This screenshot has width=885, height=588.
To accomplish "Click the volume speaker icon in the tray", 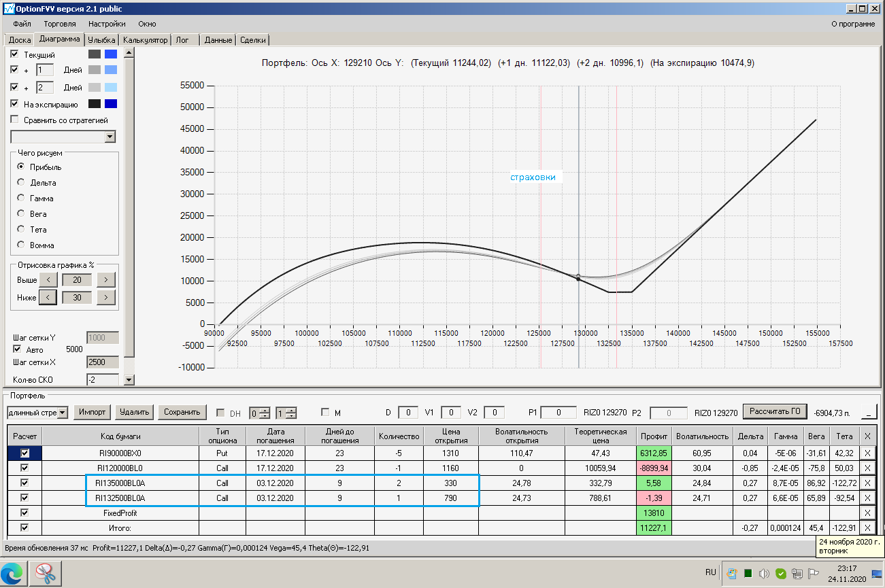I will point(763,572).
